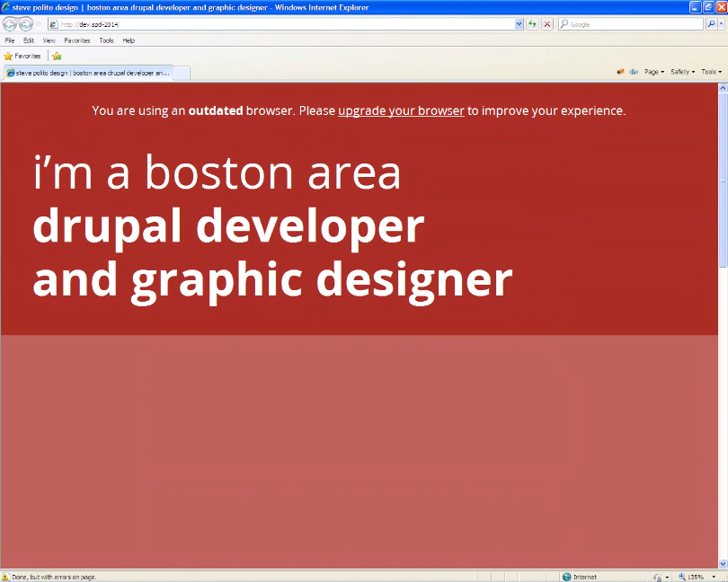Expand the address bar history dropdown
The image size is (728, 582).
click(519, 24)
